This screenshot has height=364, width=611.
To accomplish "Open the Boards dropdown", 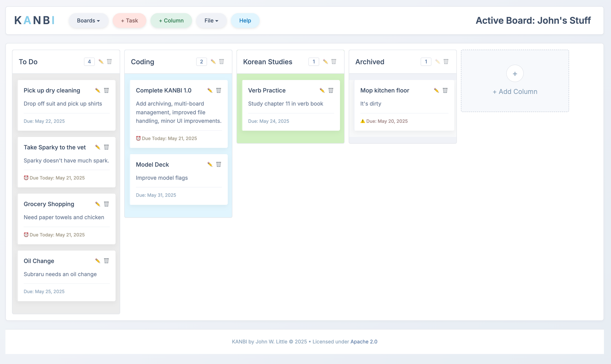I will tap(88, 20).
